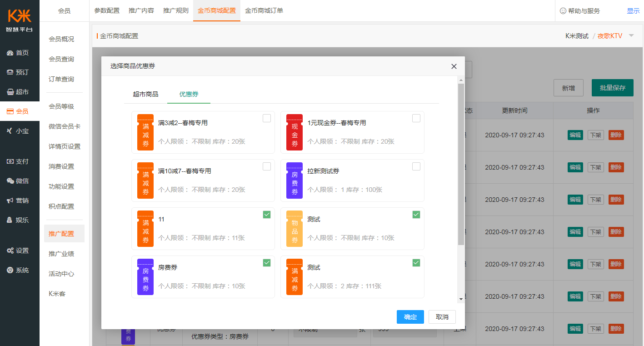Image resolution: width=644 pixels, height=346 pixels.
Task: Open 消费设置 in the sidebar
Action: (x=61, y=166)
